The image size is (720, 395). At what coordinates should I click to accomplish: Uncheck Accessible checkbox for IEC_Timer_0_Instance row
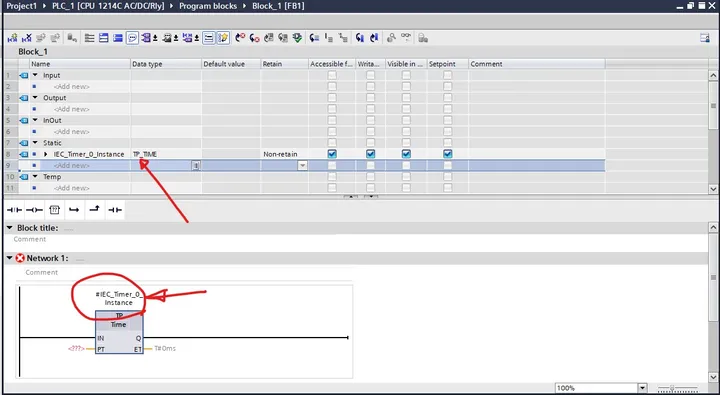[332, 154]
